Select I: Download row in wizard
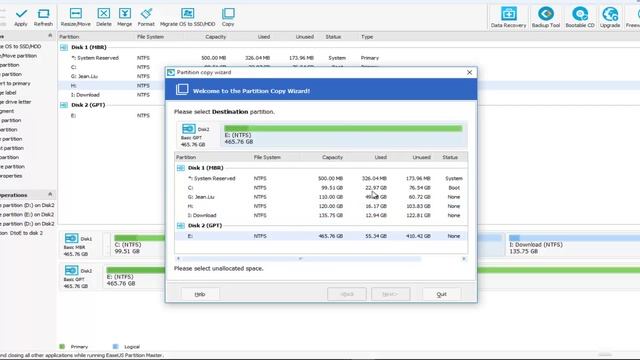Viewport: 640px width, 360px height. pyautogui.click(x=321, y=215)
